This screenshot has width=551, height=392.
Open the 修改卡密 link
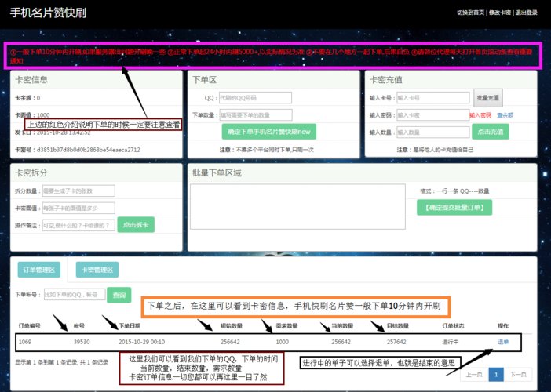coord(500,13)
